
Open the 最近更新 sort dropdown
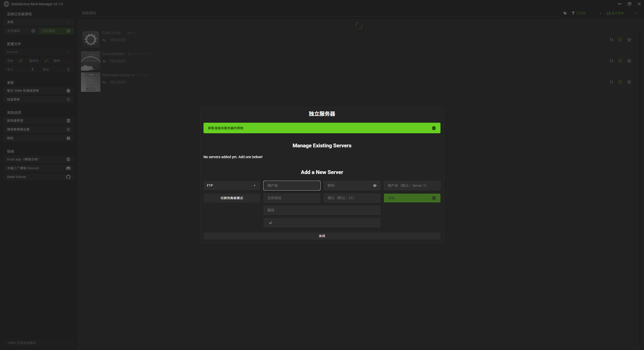pyautogui.click(x=621, y=13)
